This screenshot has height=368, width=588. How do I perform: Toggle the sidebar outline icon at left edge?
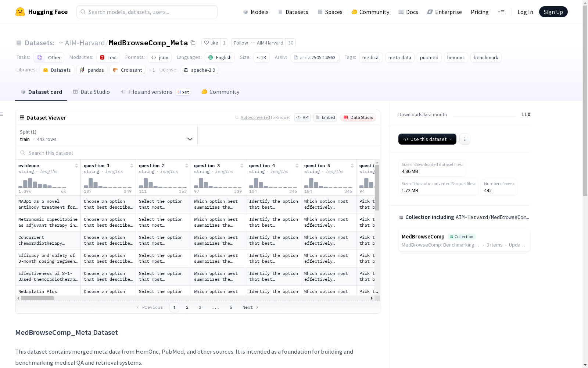pos(2,114)
